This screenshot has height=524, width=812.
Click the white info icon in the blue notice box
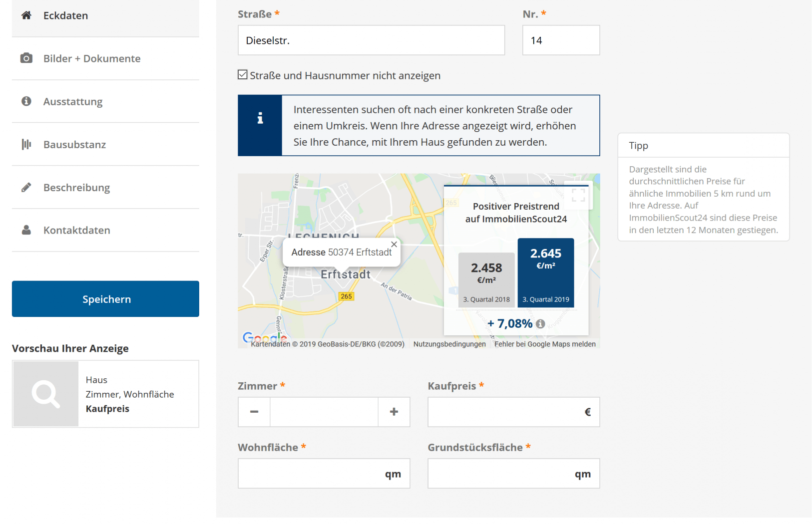(260, 118)
